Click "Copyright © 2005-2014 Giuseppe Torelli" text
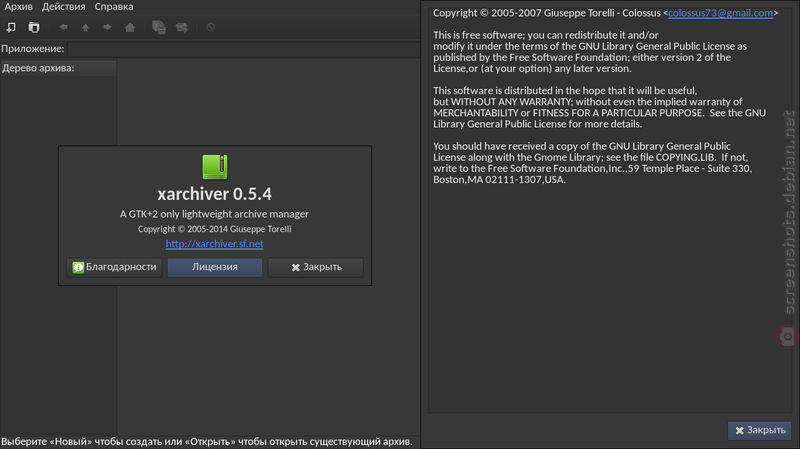800x449 pixels. (x=214, y=229)
